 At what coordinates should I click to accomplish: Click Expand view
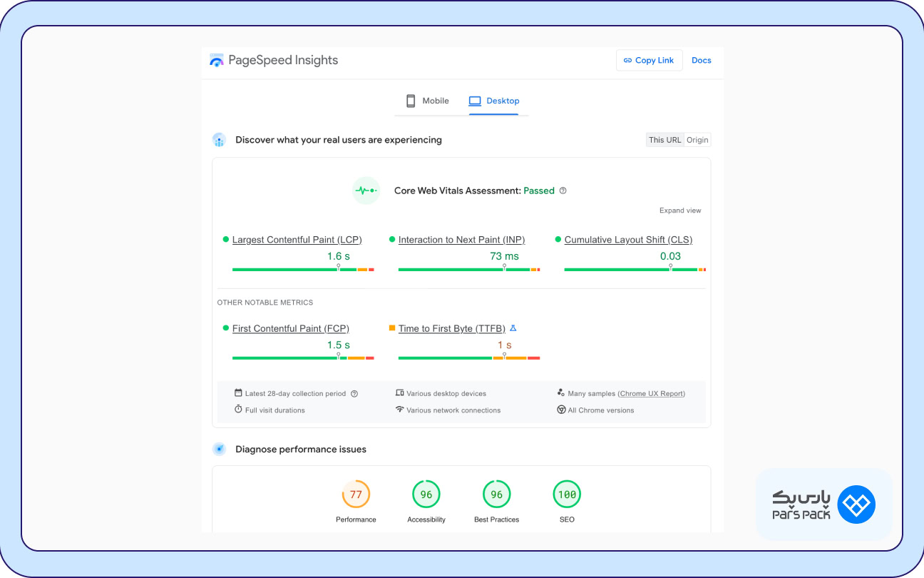tap(680, 211)
